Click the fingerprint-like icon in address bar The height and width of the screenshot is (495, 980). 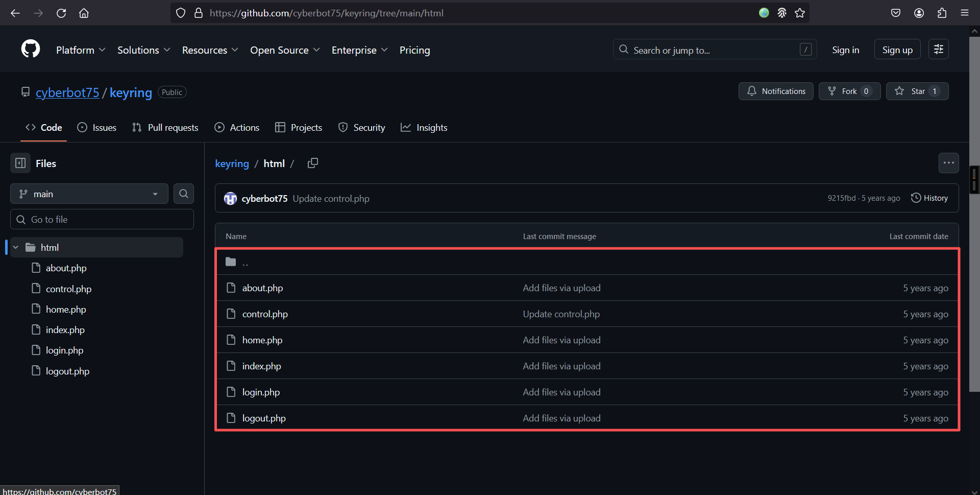[x=782, y=13]
